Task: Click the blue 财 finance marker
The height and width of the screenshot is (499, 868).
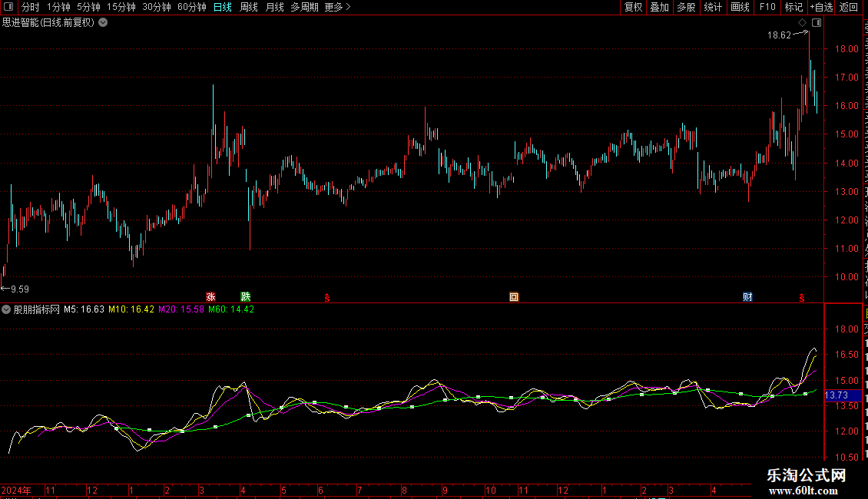Action: pos(747,297)
